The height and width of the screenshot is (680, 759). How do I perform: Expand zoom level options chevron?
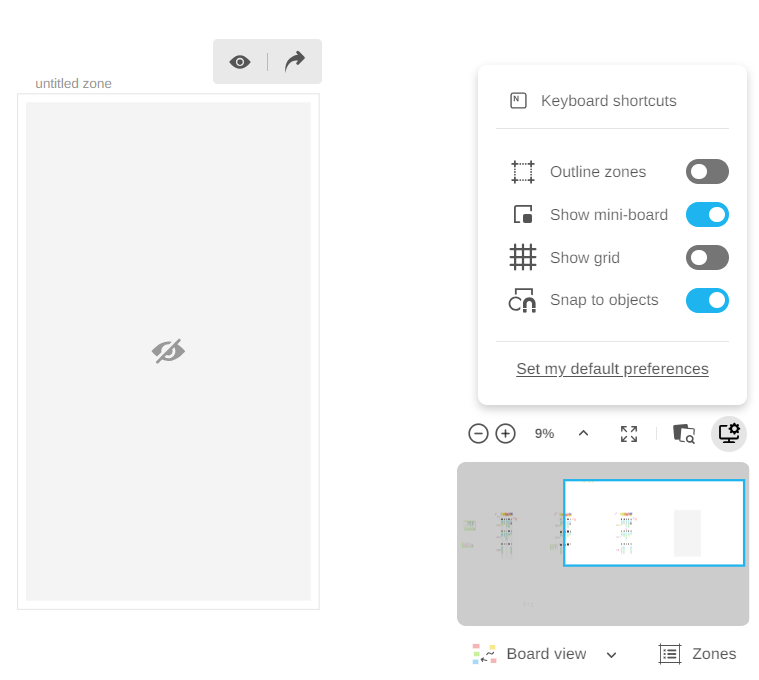584,434
